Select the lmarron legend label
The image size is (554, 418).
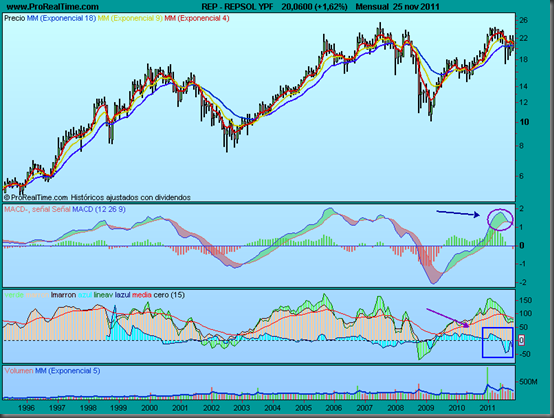63,295
